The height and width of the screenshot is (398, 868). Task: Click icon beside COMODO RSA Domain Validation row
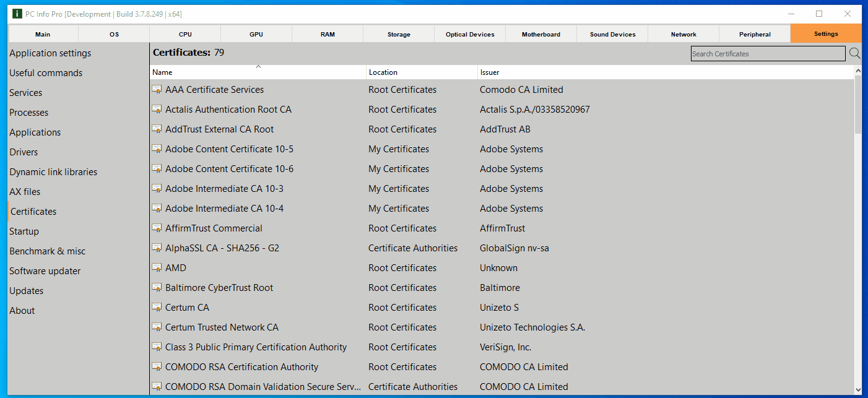pyautogui.click(x=157, y=387)
